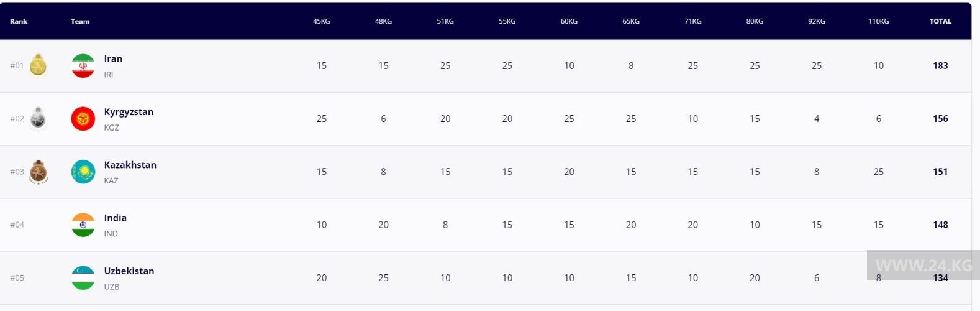Image resolution: width=980 pixels, height=311 pixels.
Task: Click the Kazakhstan flag icon
Action: click(83, 172)
